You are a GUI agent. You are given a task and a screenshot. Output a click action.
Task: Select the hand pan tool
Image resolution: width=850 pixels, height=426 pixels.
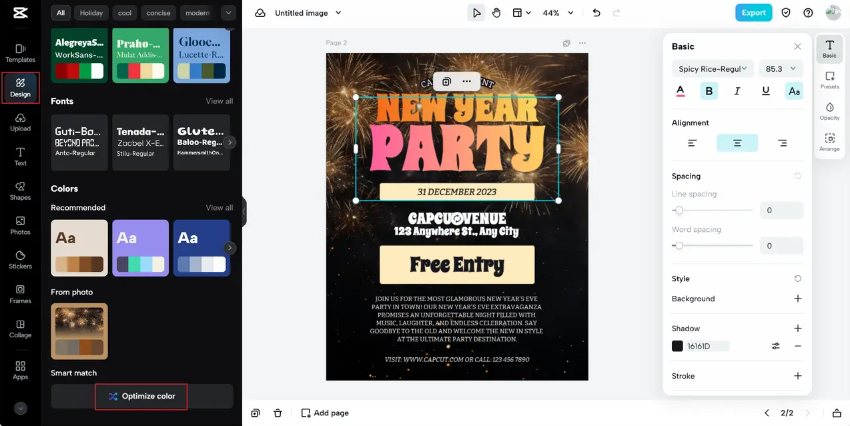click(x=496, y=13)
